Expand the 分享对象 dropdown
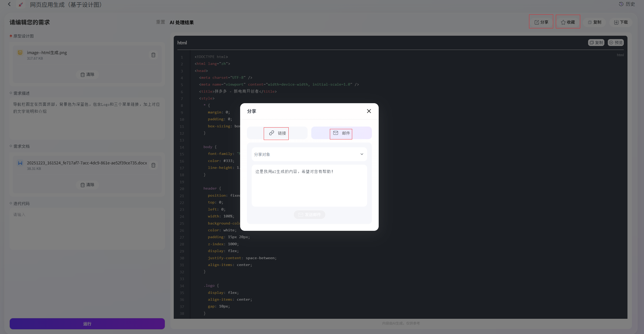Viewport: 644px width, 334px height. (309, 154)
